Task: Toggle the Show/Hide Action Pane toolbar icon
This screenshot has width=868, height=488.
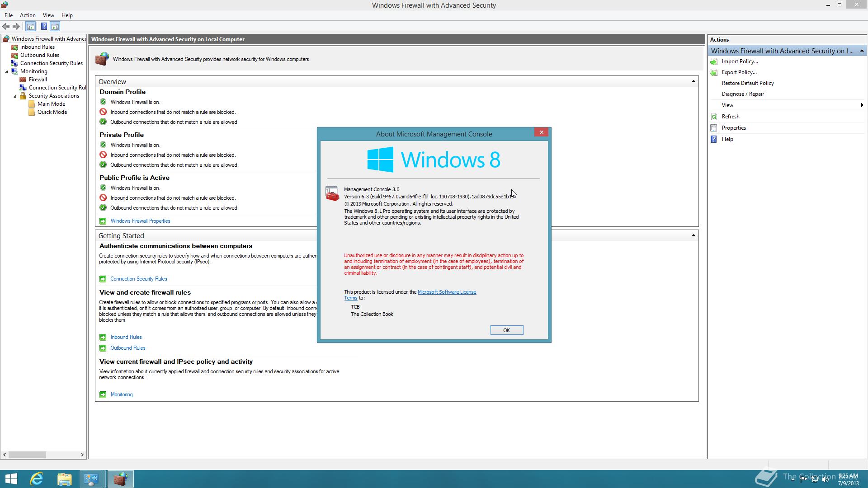Action: point(55,26)
